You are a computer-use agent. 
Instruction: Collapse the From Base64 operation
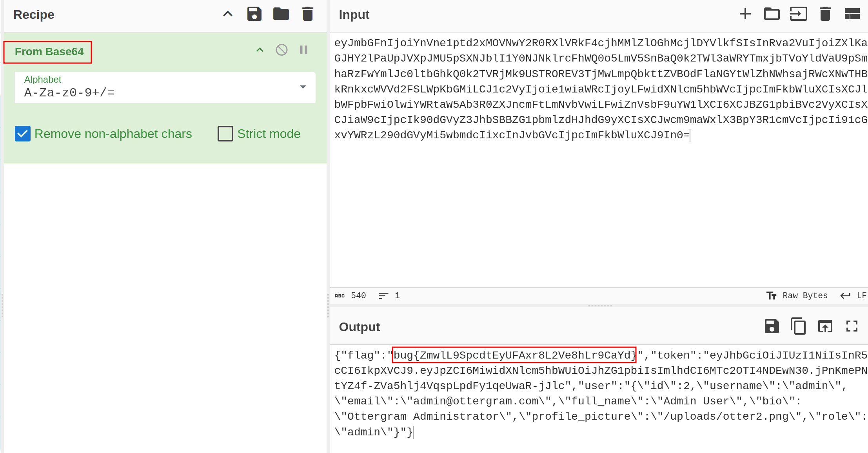260,50
